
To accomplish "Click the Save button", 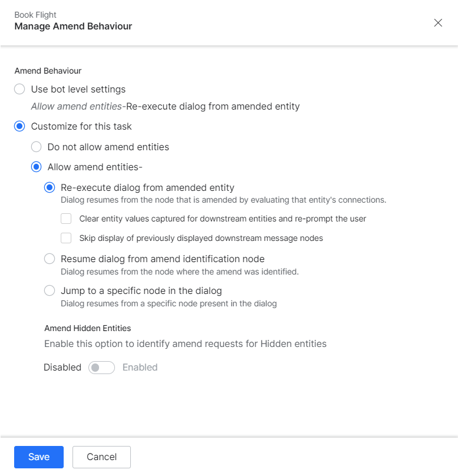I will (39, 457).
